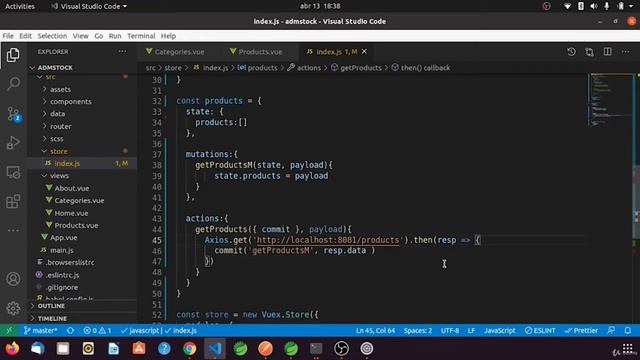Open the Activities overview
The image size is (640, 360).
point(20,6)
